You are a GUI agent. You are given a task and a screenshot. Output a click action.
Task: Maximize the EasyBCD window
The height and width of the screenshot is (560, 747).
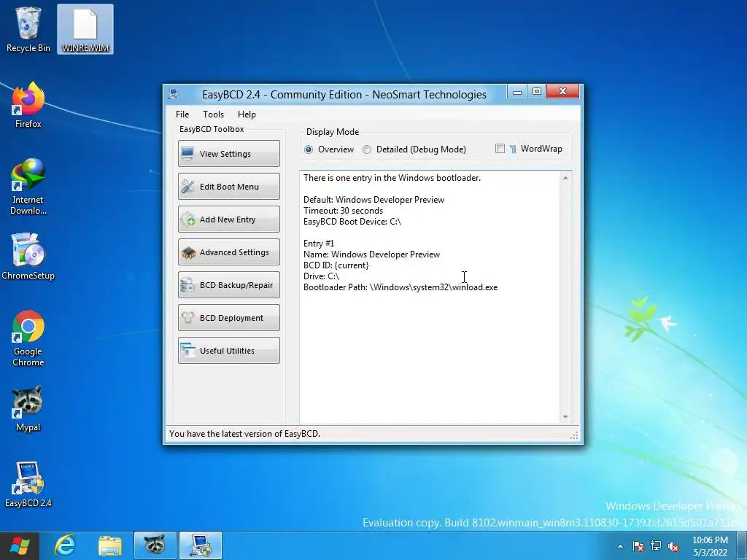tap(536, 91)
